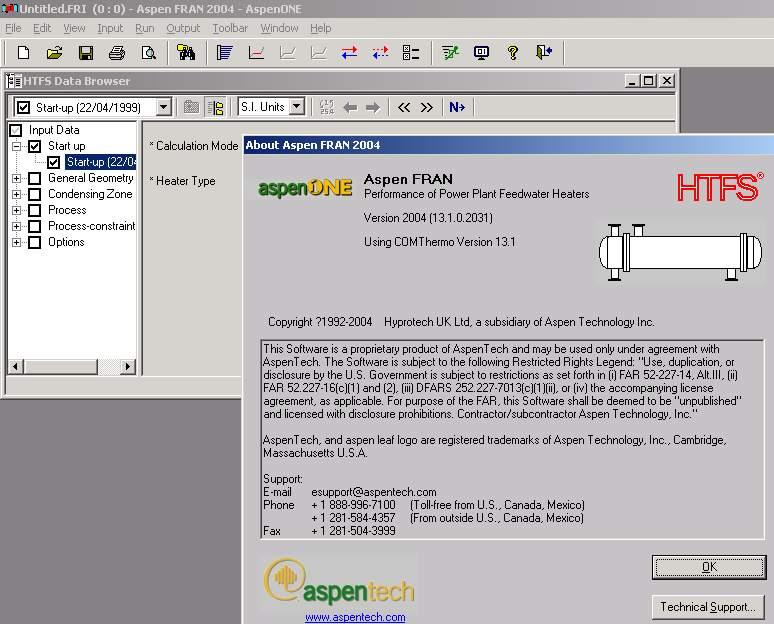The width and height of the screenshot is (774, 624).
Task: Open the Help menu
Action: (320, 28)
